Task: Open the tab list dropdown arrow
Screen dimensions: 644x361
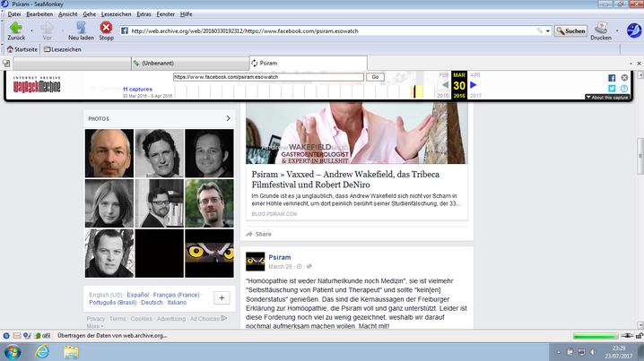Action: pyautogui.click(x=631, y=64)
